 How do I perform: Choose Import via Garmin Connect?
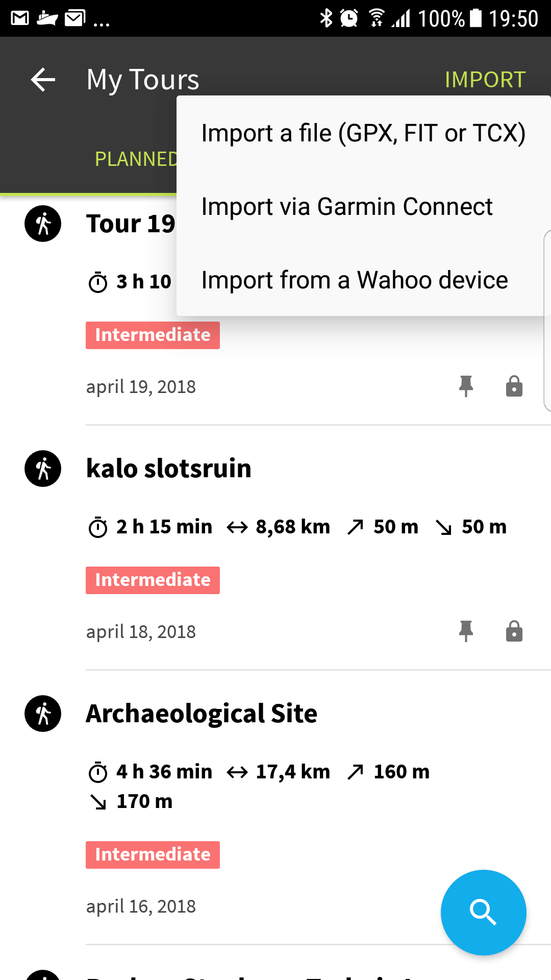point(347,207)
